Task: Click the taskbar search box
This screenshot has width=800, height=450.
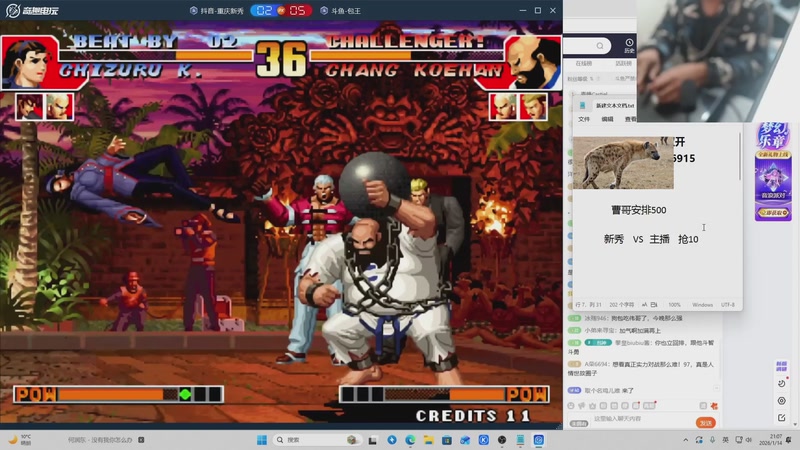Action: pyautogui.click(x=316, y=440)
